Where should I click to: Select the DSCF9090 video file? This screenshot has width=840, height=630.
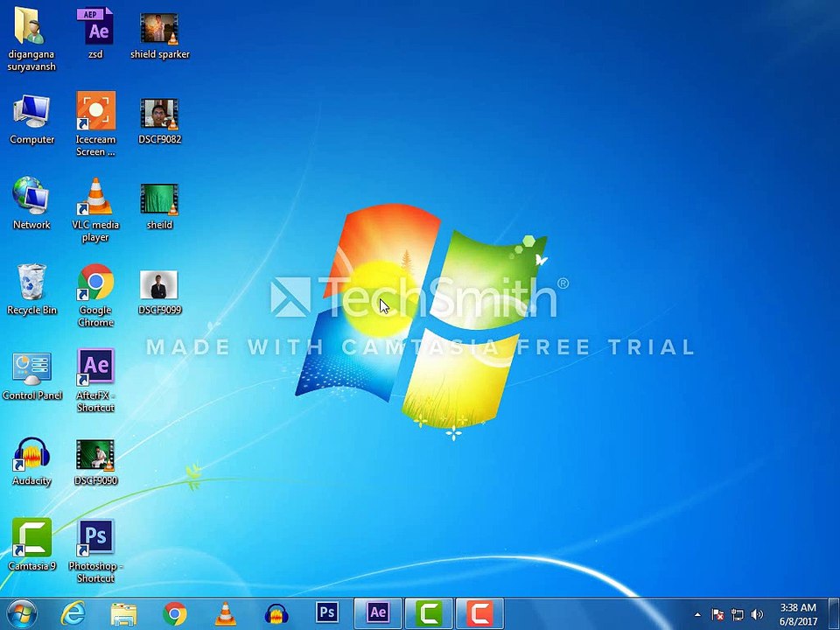tap(95, 462)
